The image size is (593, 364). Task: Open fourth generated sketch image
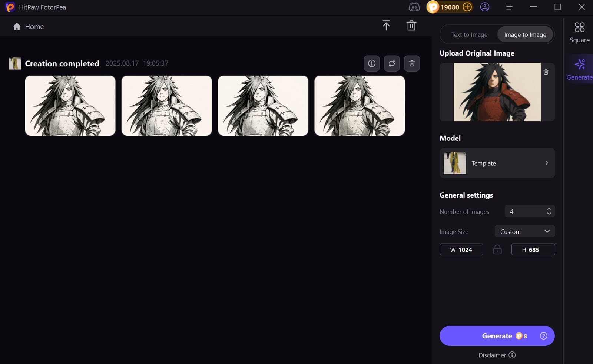pyautogui.click(x=360, y=106)
